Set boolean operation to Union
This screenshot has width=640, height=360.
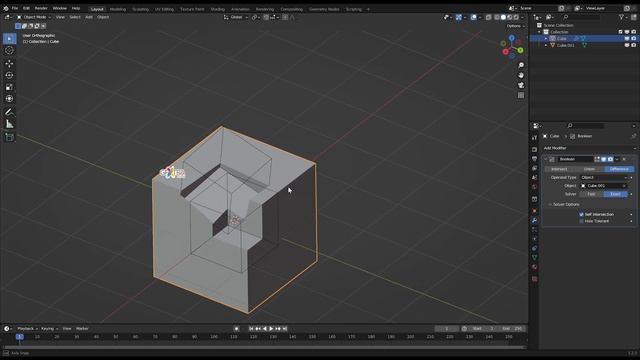[589, 169]
